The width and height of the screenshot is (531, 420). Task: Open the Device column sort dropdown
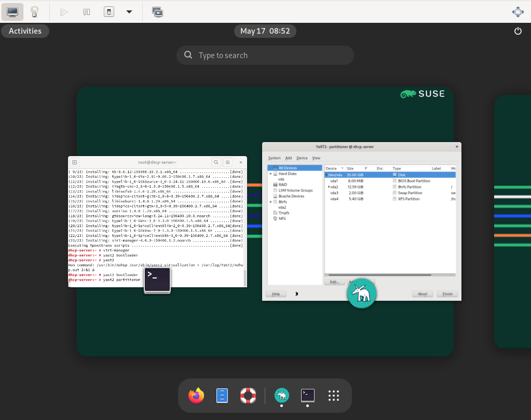click(342, 169)
